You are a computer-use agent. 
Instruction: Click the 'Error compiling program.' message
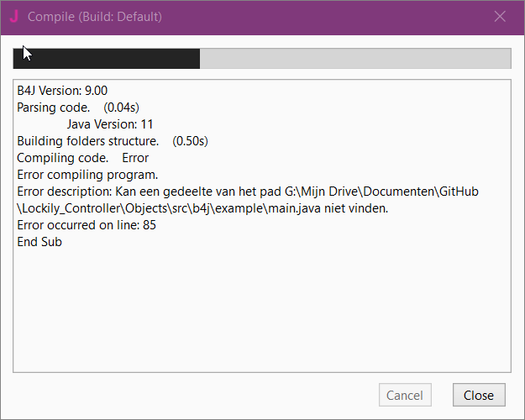click(x=87, y=175)
